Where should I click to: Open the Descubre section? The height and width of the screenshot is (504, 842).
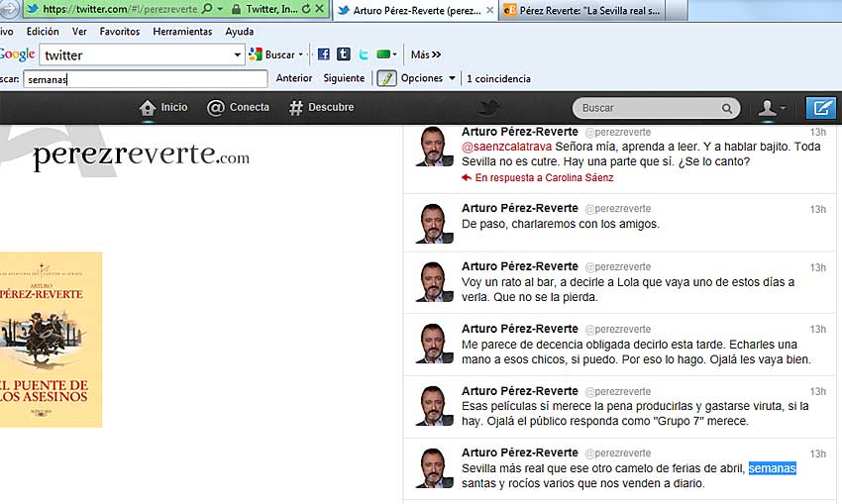click(x=321, y=107)
